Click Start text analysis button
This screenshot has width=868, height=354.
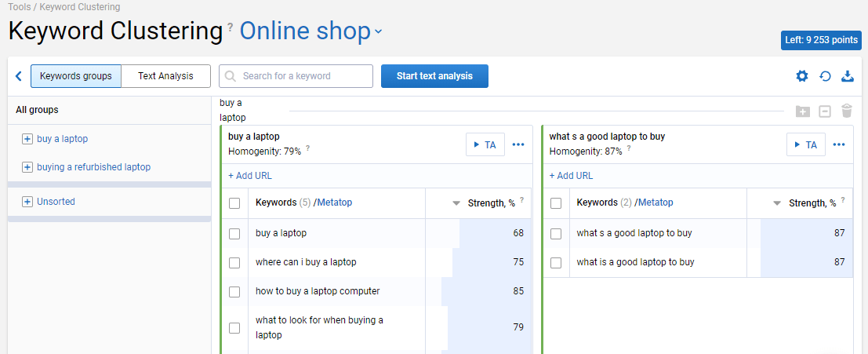click(x=434, y=76)
